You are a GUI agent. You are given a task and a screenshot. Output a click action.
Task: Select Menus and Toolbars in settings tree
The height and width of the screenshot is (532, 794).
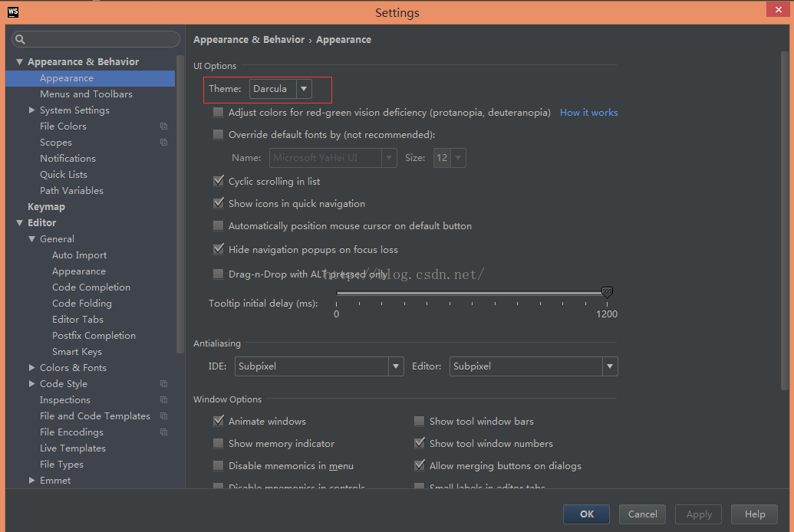86,94
